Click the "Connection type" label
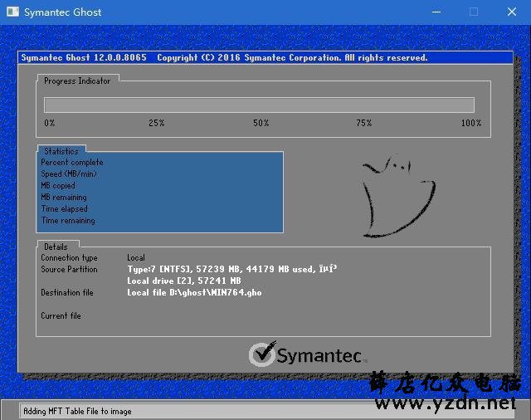The image size is (531, 420). [x=69, y=258]
